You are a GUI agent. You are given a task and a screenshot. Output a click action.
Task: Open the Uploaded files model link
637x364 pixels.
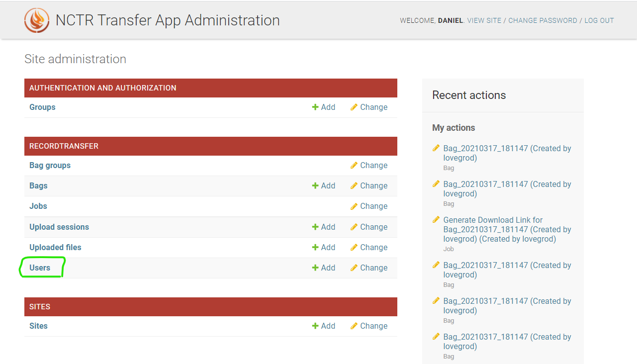pos(55,247)
